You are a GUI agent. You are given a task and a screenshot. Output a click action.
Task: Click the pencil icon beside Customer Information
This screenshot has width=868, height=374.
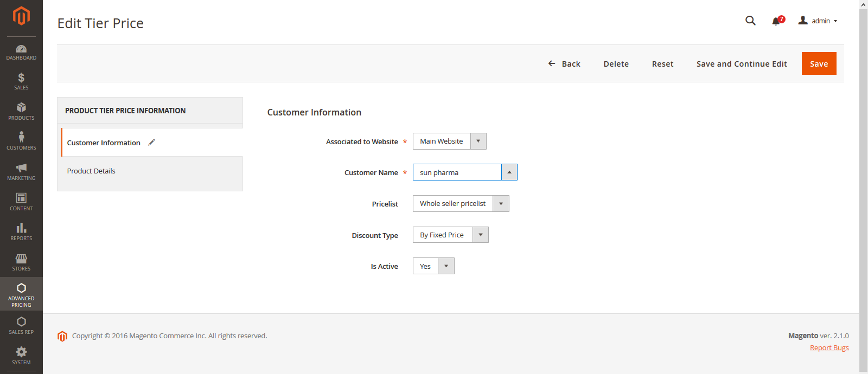click(152, 142)
